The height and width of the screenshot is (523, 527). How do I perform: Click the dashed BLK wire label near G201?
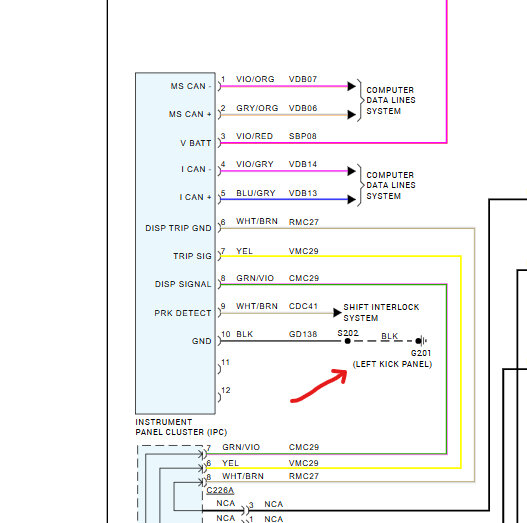(x=390, y=336)
